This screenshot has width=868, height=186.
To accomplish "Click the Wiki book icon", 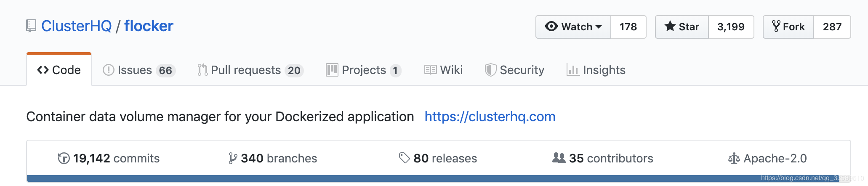I will 430,70.
